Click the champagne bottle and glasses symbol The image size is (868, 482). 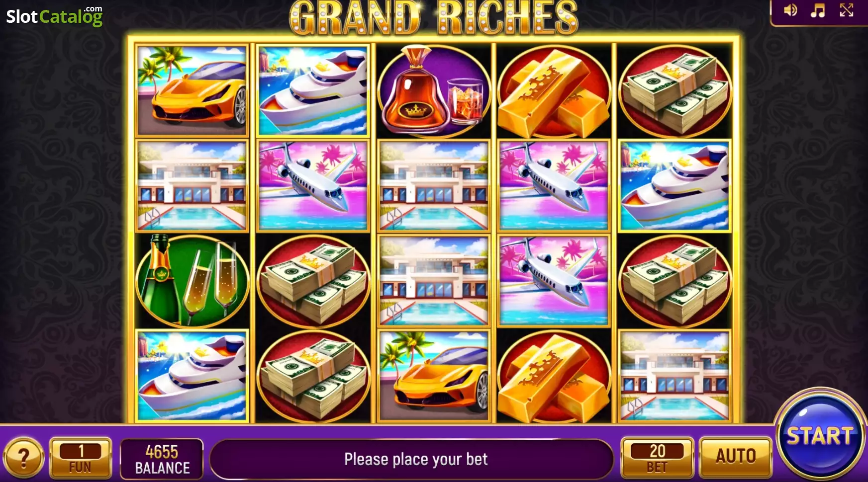pos(192,281)
